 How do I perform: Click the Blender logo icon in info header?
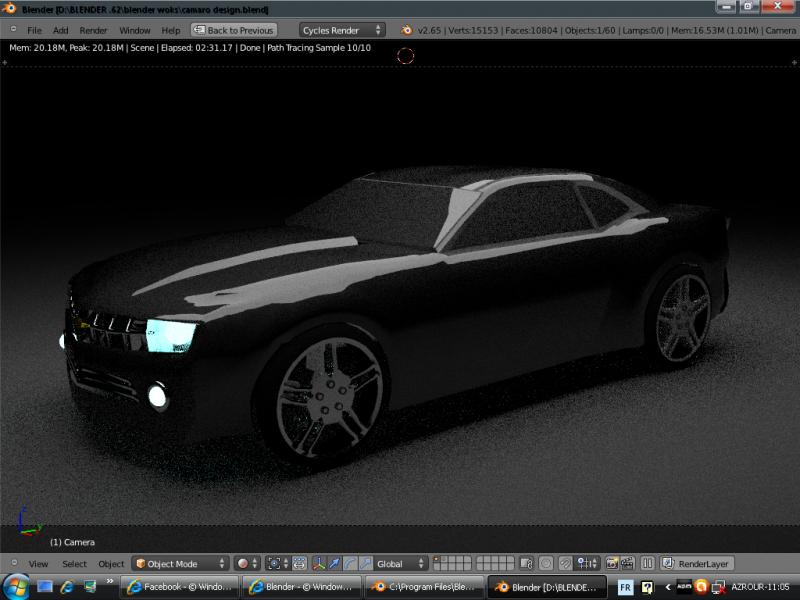(406, 30)
